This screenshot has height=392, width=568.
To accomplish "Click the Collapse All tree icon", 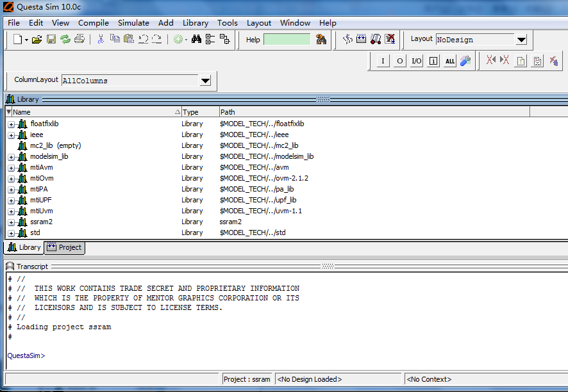I will coord(210,39).
